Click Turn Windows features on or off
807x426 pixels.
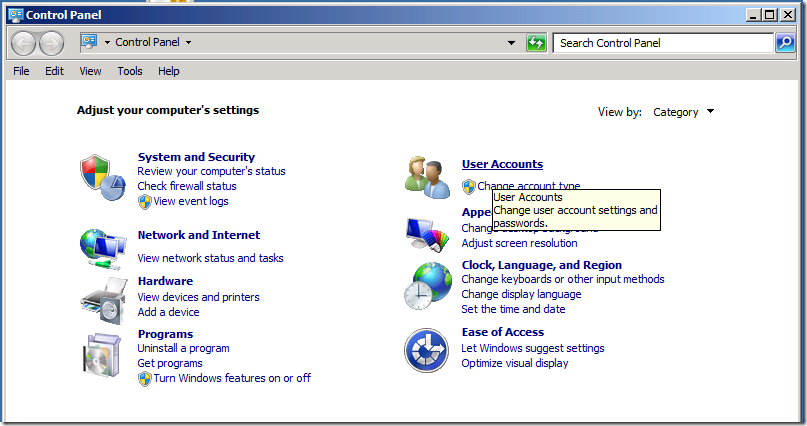(x=232, y=378)
